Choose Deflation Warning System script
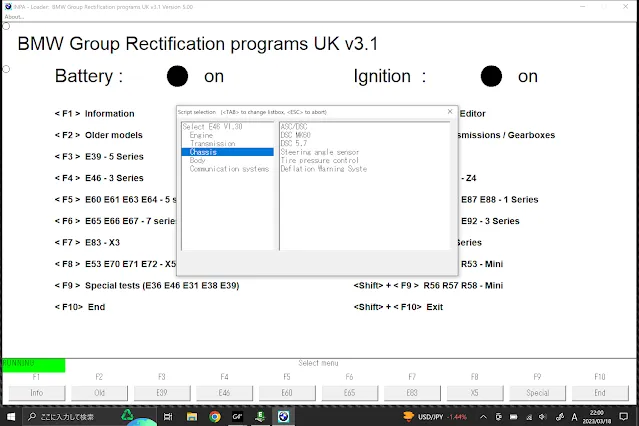 pos(324,169)
